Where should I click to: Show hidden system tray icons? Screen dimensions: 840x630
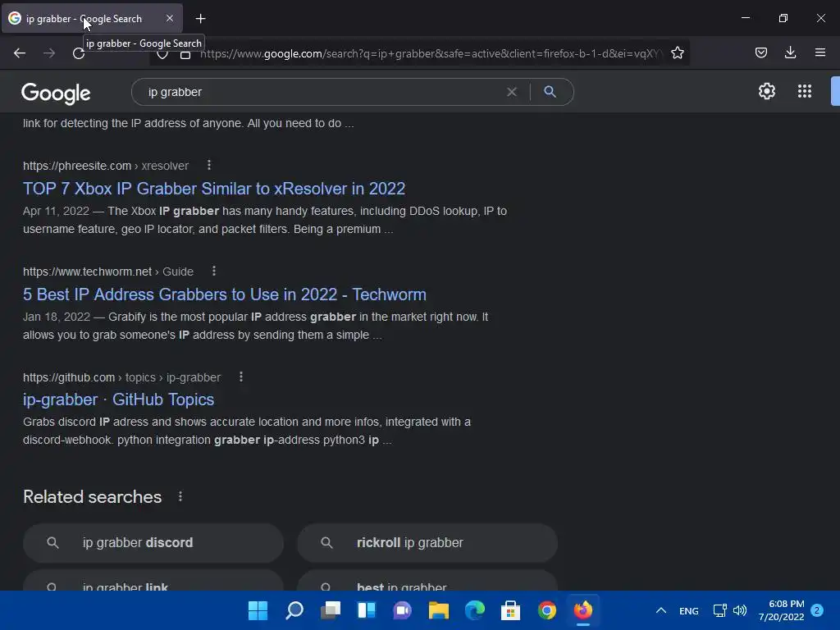click(x=661, y=610)
